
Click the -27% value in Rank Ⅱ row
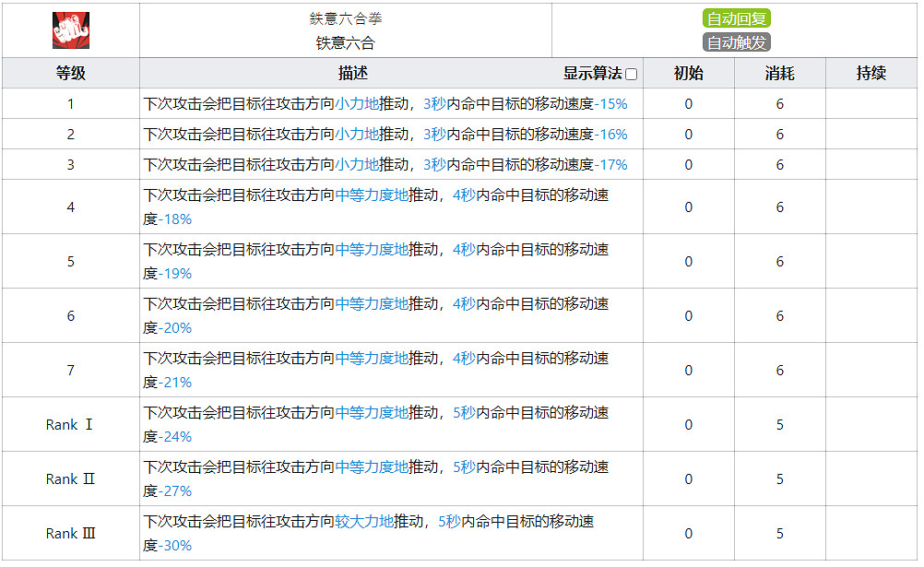tap(175, 491)
